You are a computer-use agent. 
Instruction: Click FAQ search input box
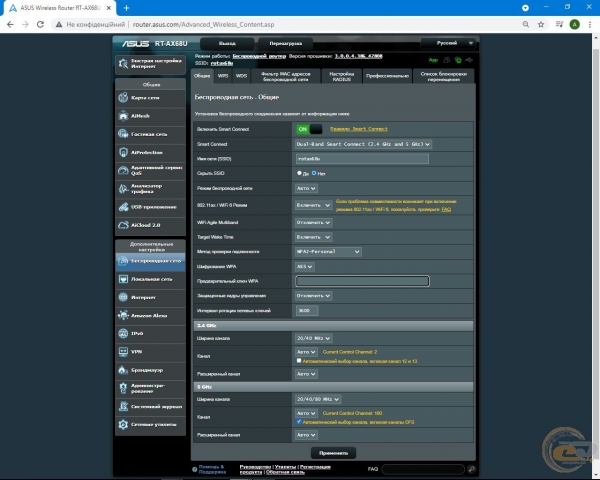pos(423,469)
